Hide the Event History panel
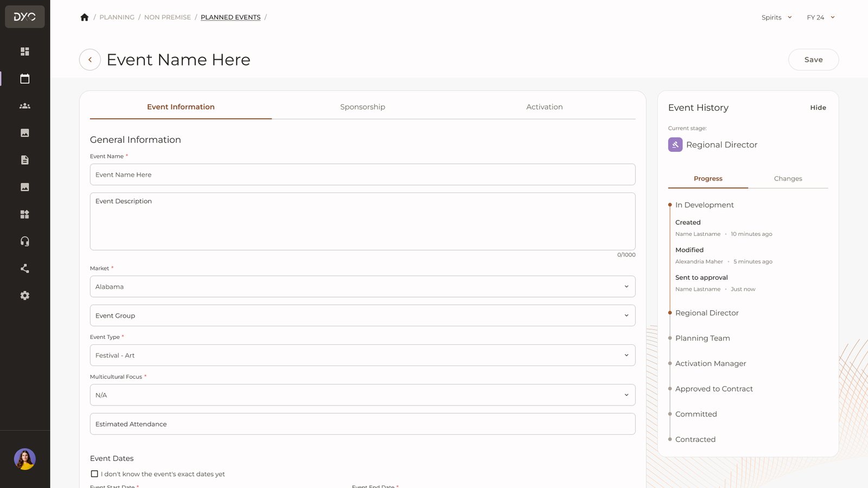 818,108
